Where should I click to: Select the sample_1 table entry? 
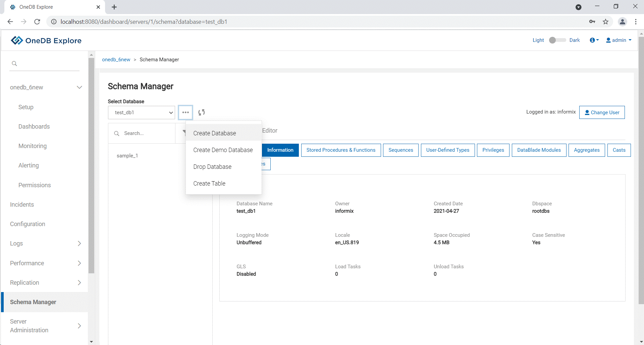127,156
